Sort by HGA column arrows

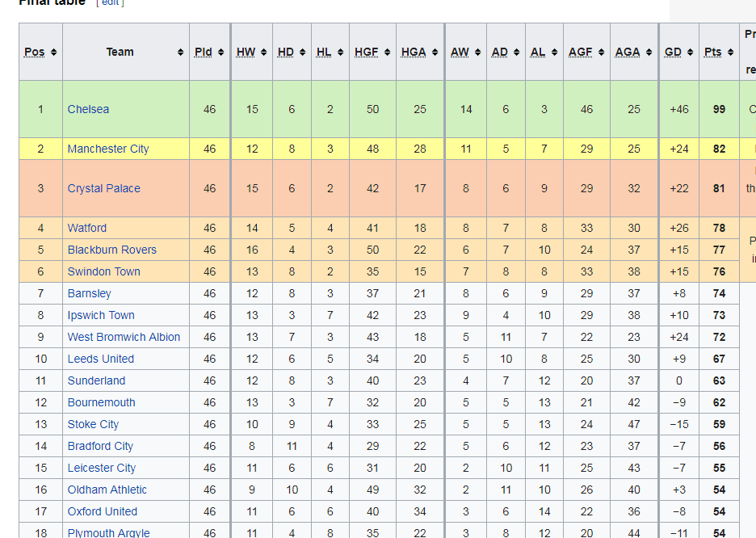tap(435, 52)
